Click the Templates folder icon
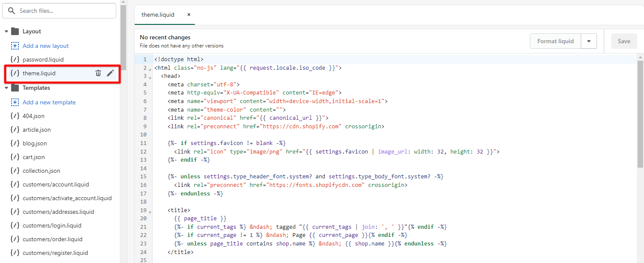Viewport: 644px width, 263px height. 15,88
